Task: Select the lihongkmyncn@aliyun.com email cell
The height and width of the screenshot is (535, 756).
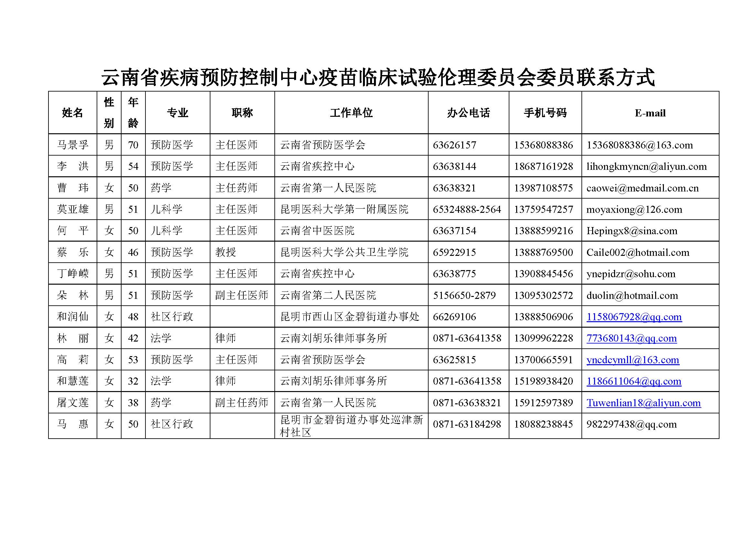Action: pyautogui.click(x=646, y=166)
